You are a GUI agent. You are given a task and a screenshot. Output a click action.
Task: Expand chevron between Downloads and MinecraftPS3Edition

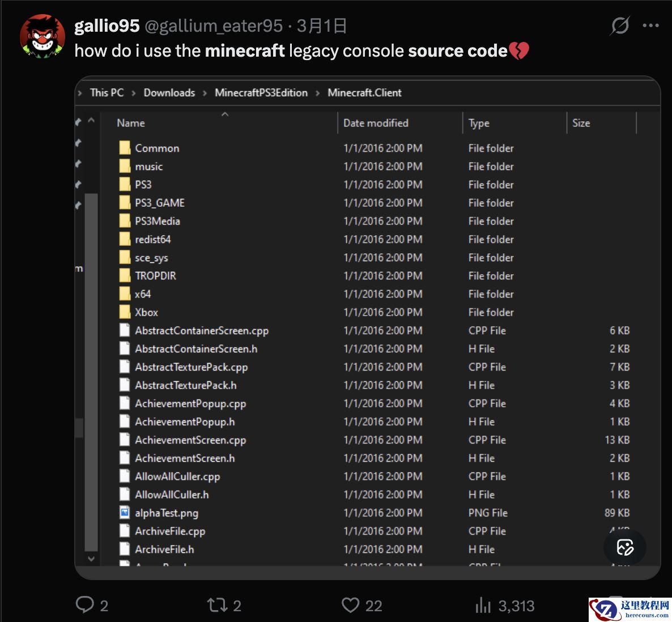point(205,93)
